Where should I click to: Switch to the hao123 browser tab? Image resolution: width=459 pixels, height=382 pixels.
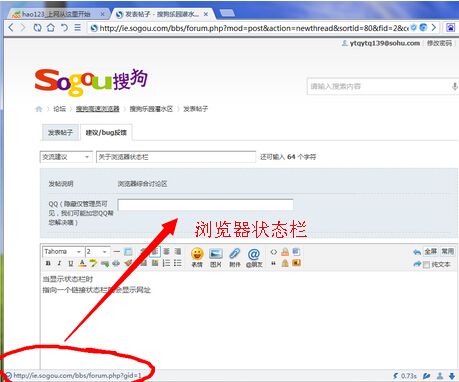(x=56, y=14)
